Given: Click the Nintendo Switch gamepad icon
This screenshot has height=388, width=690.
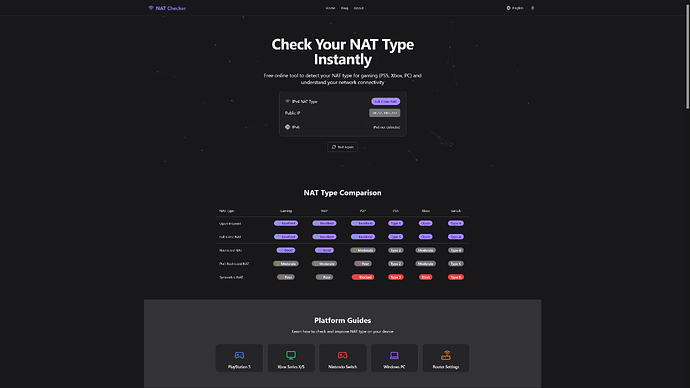Looking at the screenshot, I should tap(342, 355).
